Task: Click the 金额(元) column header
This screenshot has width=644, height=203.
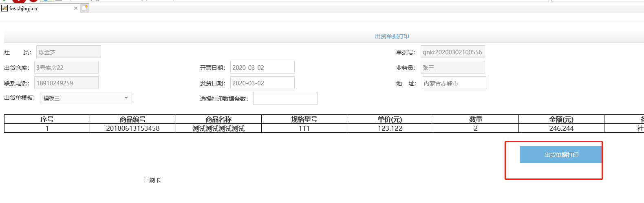Action: coord(561,119)
